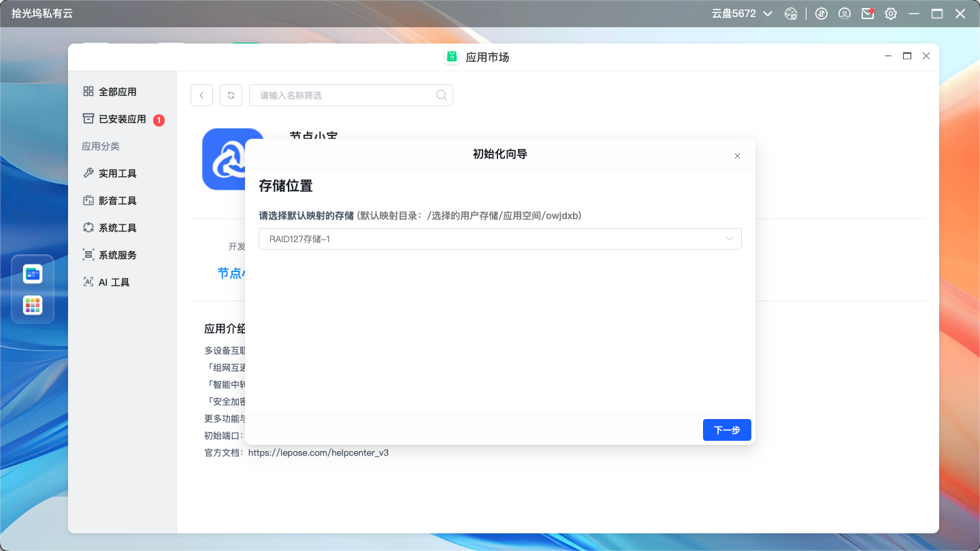
Task: Open the app grid icon in floating sidebar
Action: tap(32, 305)
